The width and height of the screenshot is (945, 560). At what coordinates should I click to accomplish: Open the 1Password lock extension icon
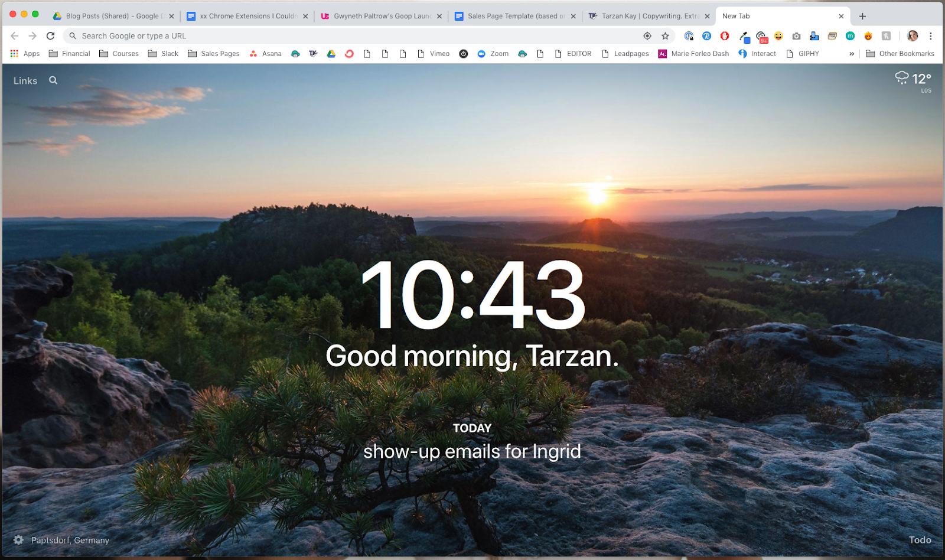pos(689,36)
